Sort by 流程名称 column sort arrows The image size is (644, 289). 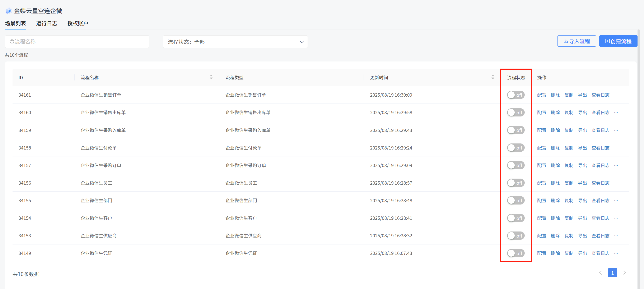211,77
